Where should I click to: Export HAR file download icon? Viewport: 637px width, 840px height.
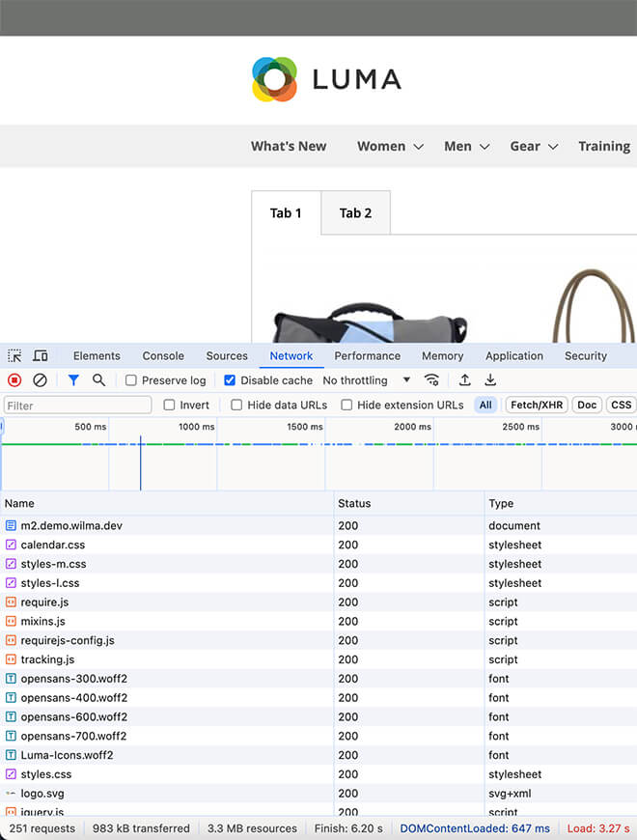coord(490,380)
